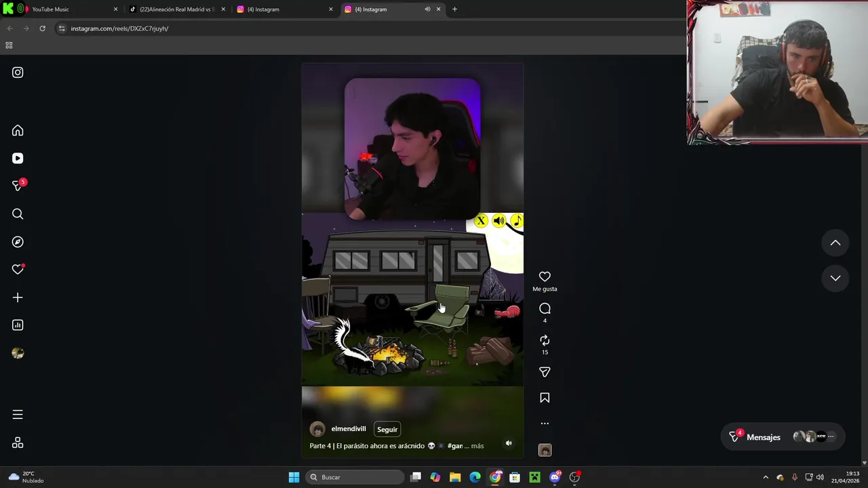Open the Mensajes floating messages button
868x488 pixels.
point(781,437)
